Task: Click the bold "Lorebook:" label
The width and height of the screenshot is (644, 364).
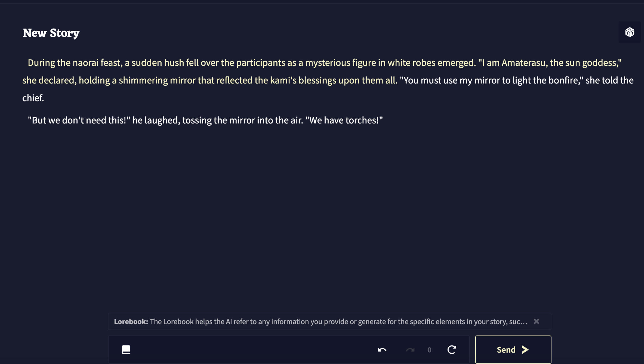Action: [131, 322]
